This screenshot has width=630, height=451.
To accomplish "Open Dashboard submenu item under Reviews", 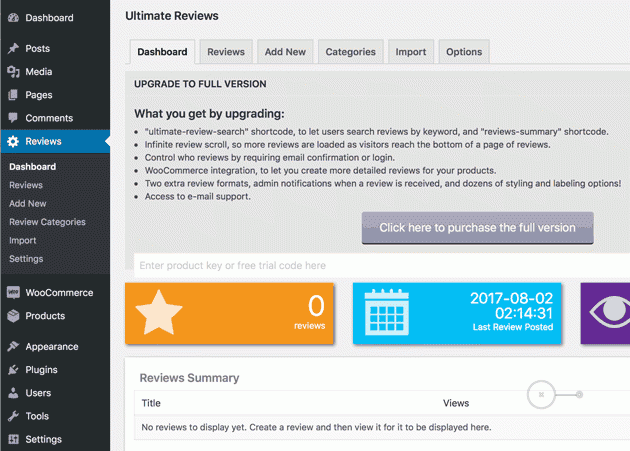I will 33,167.
